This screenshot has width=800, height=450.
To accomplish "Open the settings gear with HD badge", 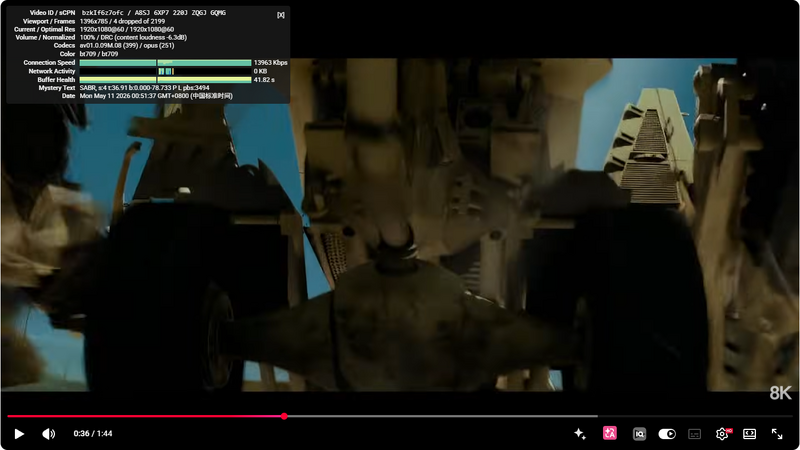I will 722,434.
